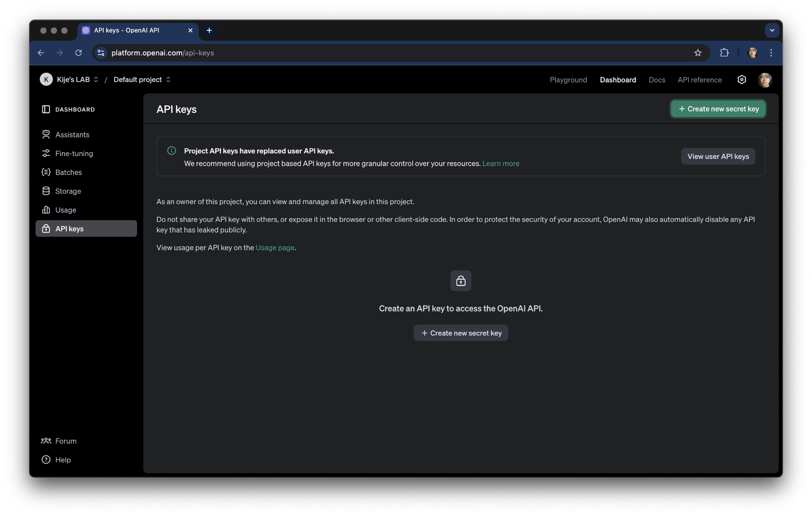This screenshot has height=516, width=812.
Task: Expand the browser dropdown at top right
Action: [772, 30]
